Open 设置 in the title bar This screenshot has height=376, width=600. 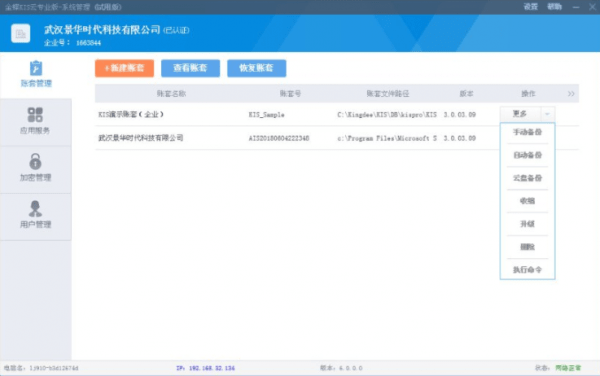[531, 7]
